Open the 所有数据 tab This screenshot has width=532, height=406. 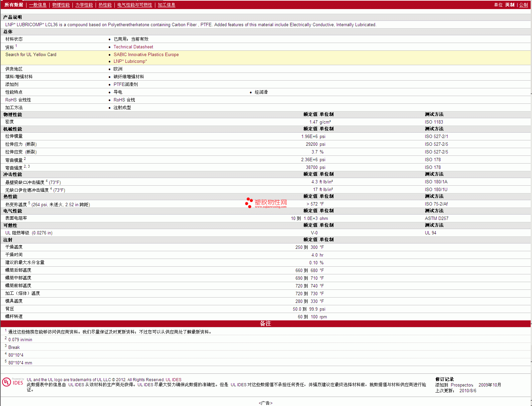pos(14,5)
